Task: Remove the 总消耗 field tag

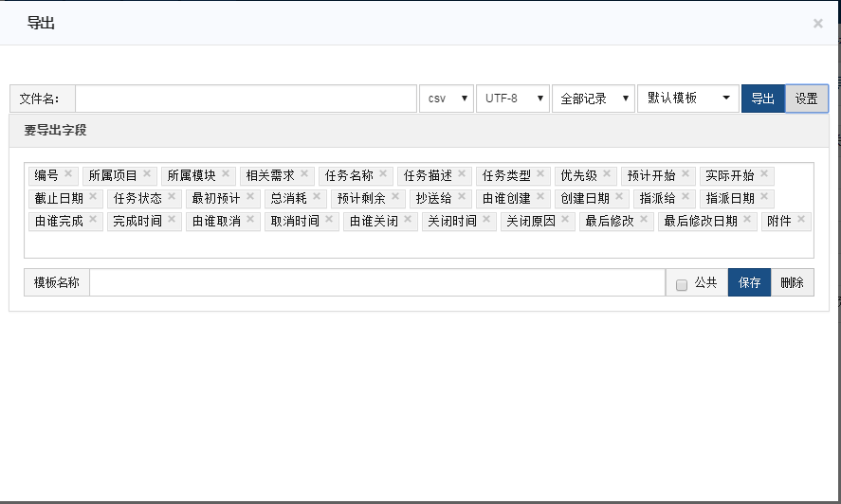Action: tap(317, 196)
